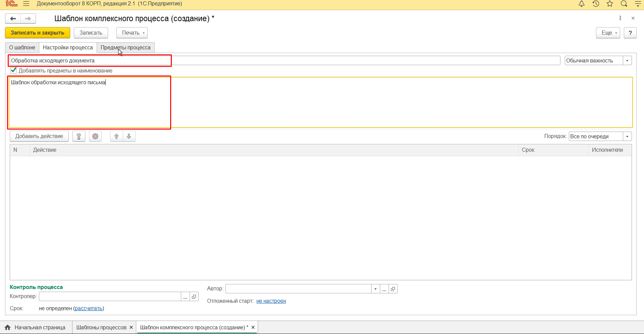
Task: Open form options three-dot menu
Action: click(x=620, y=18)
